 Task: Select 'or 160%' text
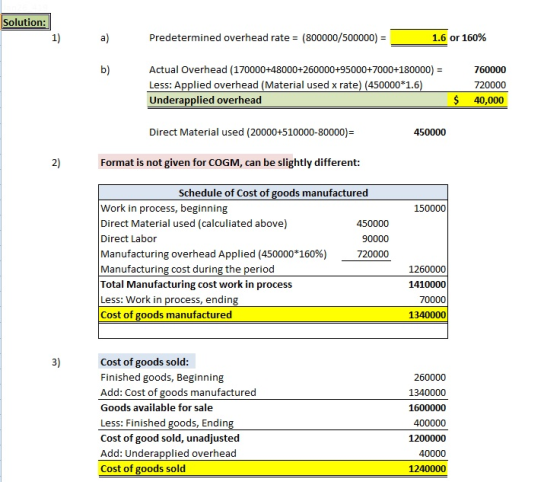(x=468, y=38)
